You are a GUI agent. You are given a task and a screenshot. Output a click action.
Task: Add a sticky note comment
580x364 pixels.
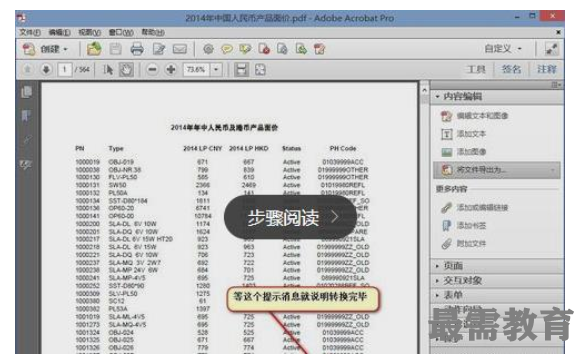[x=227, y=49]
